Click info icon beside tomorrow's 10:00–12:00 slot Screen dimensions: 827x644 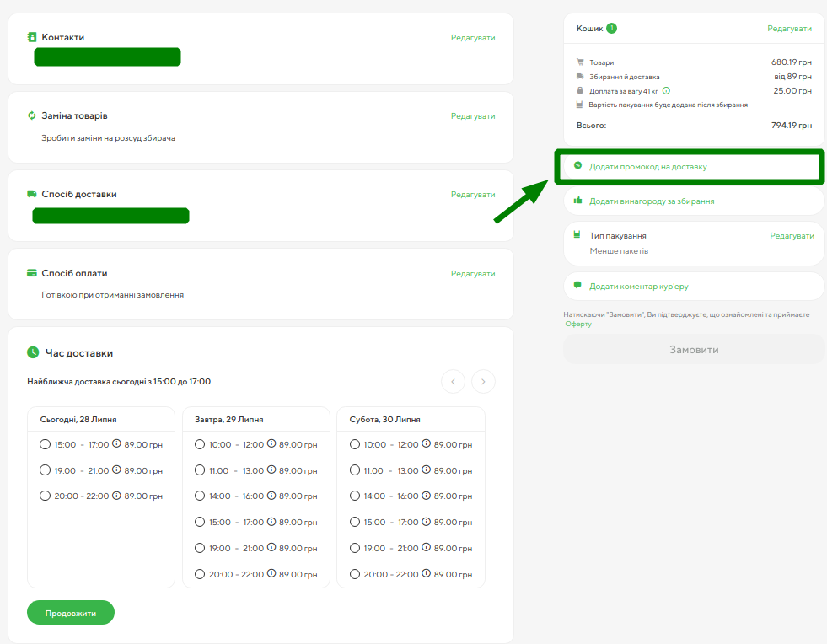point(271,444)
